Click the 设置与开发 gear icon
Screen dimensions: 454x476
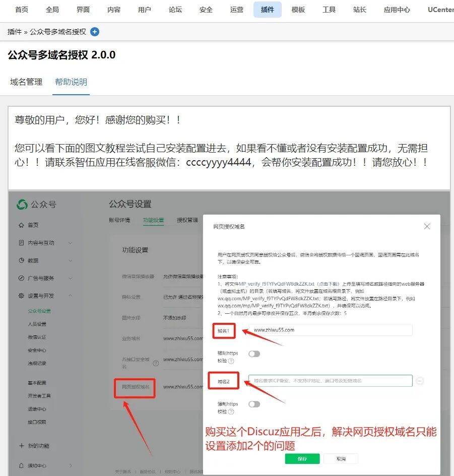click(20, 296)
